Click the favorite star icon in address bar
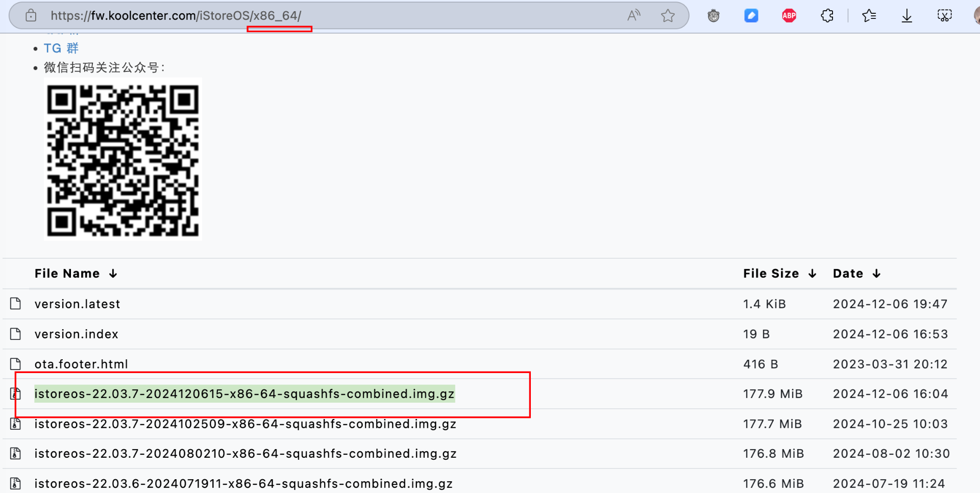This screenshot has height=493, width=980. (x=668, y=16)
